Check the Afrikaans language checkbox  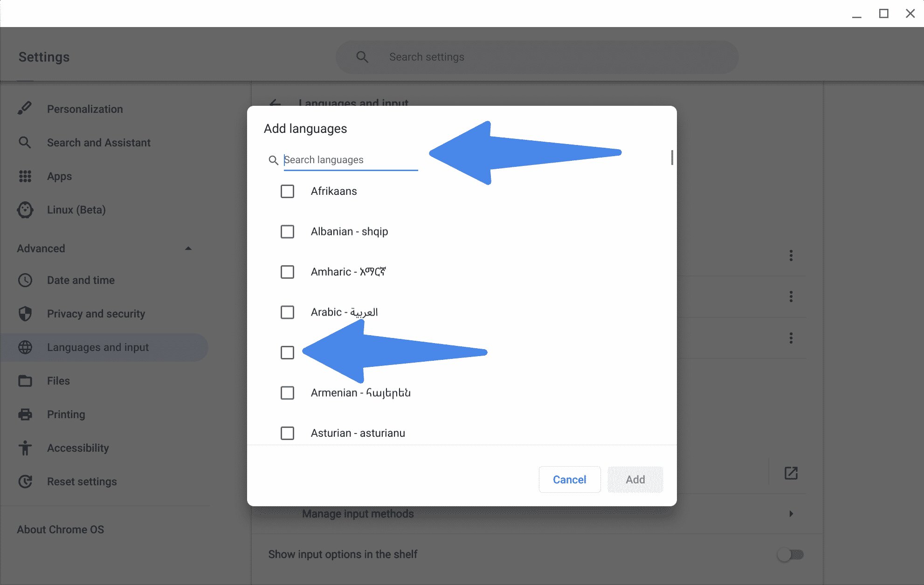click(288, 191)
